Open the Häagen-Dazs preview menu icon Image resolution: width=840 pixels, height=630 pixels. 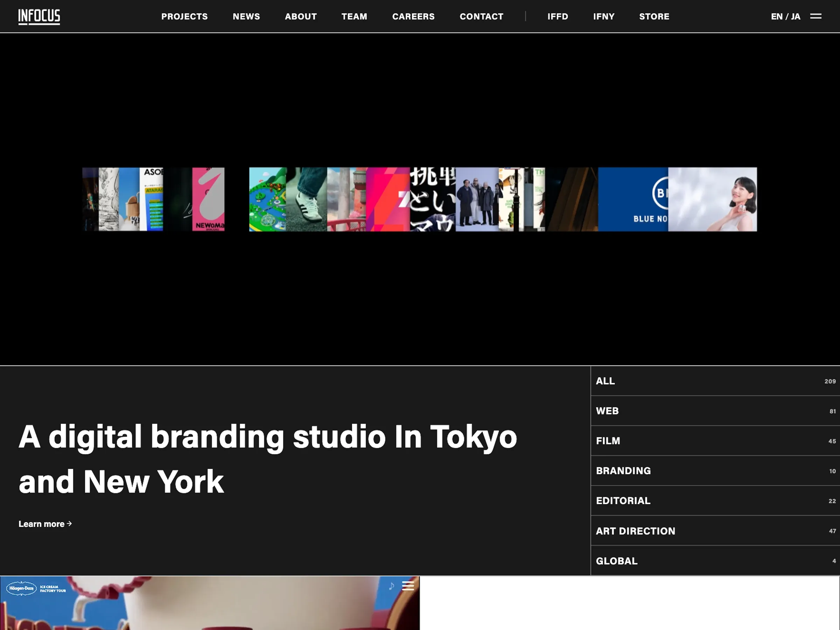(x=408, y=586)
